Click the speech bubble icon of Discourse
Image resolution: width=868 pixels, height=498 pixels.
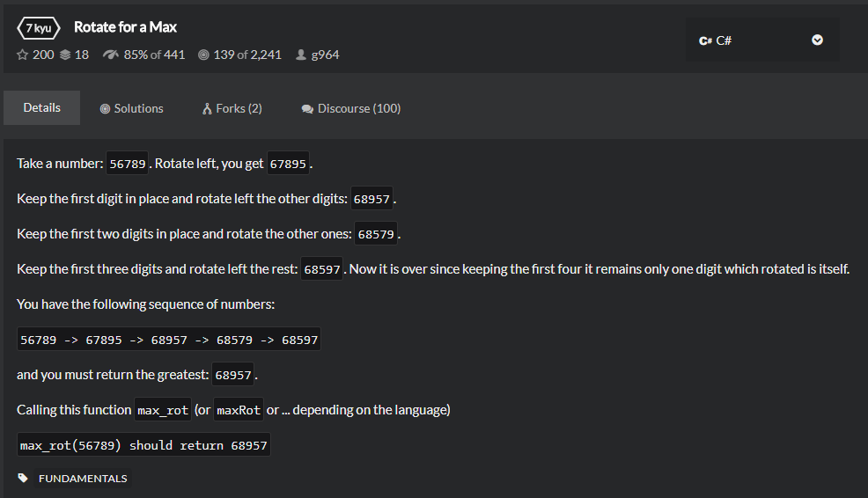[307, 108]
